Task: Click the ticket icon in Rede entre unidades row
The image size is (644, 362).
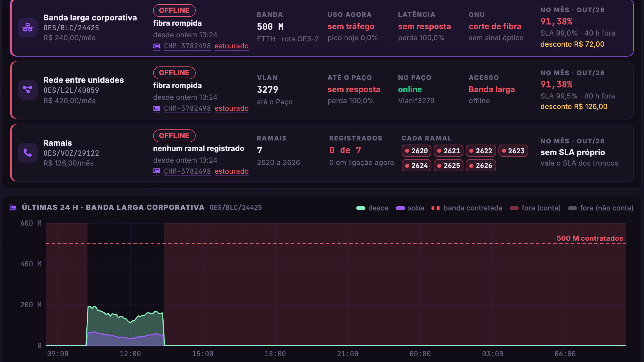Action: (157, 108)
